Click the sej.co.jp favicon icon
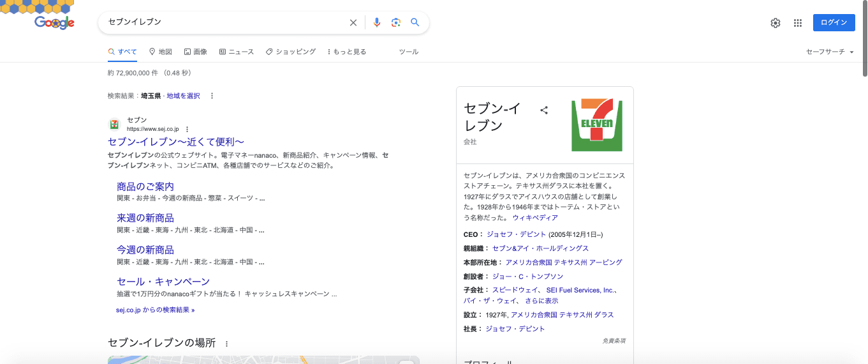The height and width of the screenshot is (364, 868). pos(114,124)
